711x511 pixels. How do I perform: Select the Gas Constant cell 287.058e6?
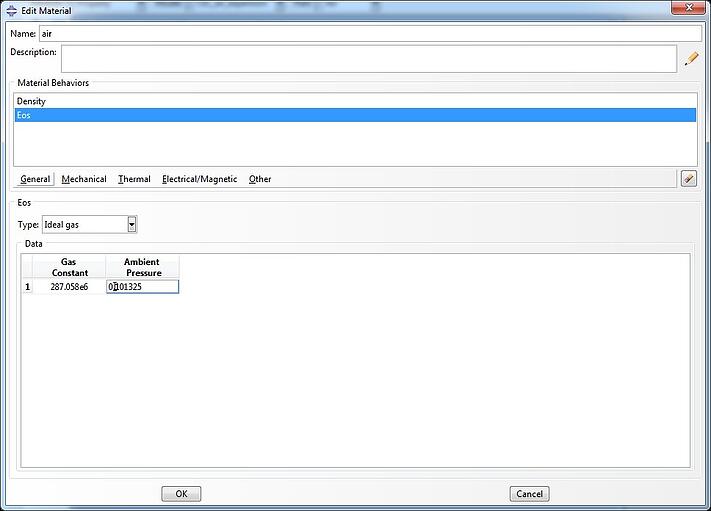(x=69, y=287)
